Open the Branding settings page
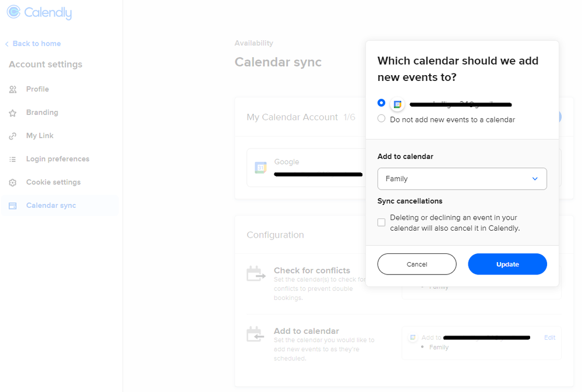Screen dimensions: 582x392 pos(42,112)
